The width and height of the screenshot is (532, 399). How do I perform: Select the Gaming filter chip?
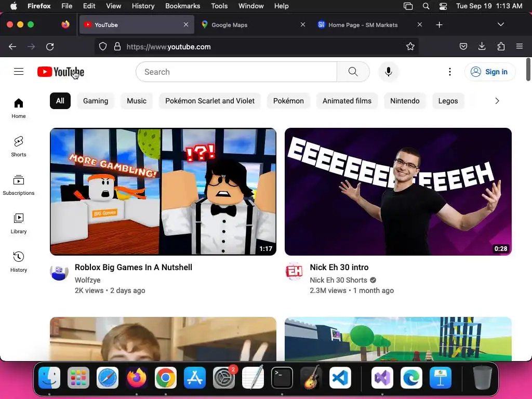tap(96, 101)
